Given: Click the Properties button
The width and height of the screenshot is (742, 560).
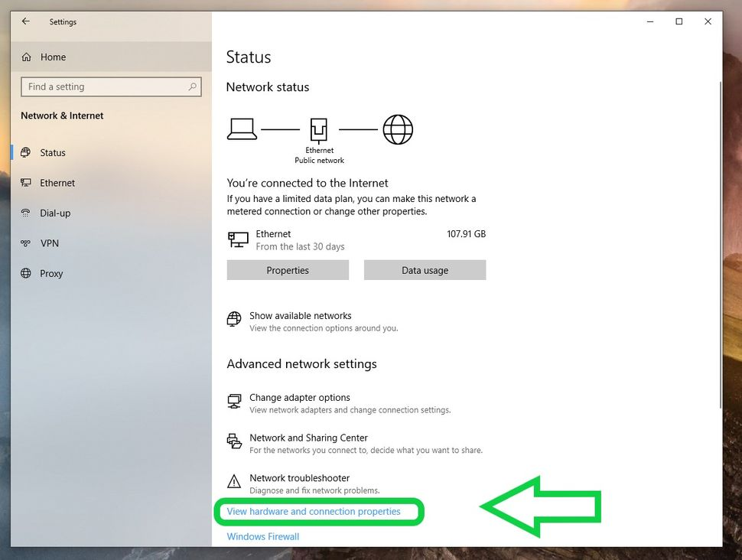Looking at the screenshot, I should 288,270.
